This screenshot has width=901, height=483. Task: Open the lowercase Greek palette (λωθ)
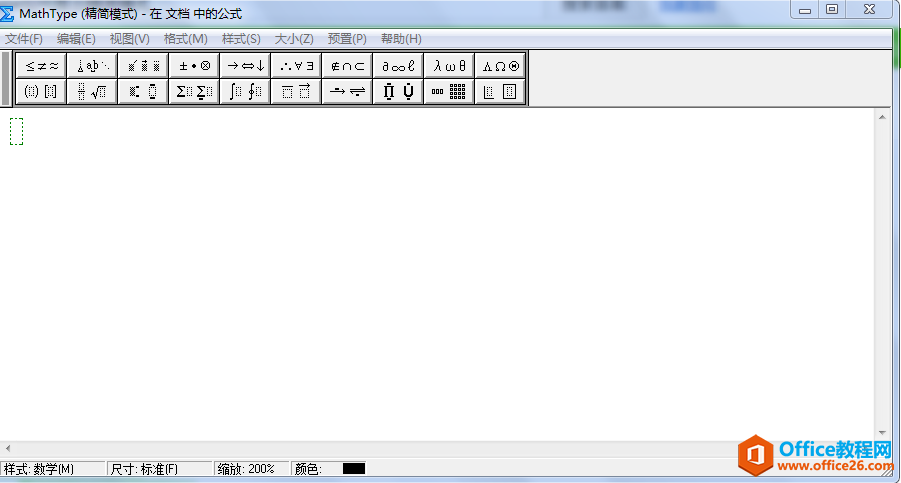[449, 66]
